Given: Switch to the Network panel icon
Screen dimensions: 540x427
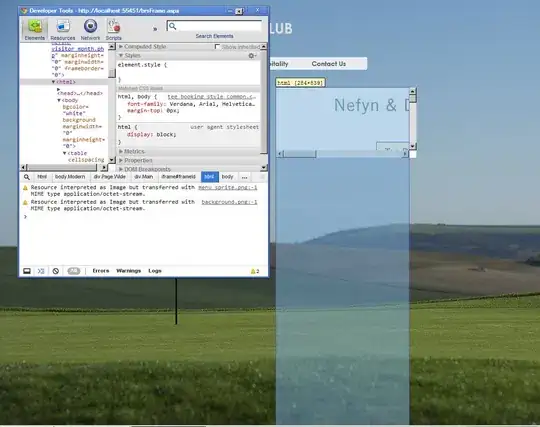Looking at the screenshot, I should [90, 30].
